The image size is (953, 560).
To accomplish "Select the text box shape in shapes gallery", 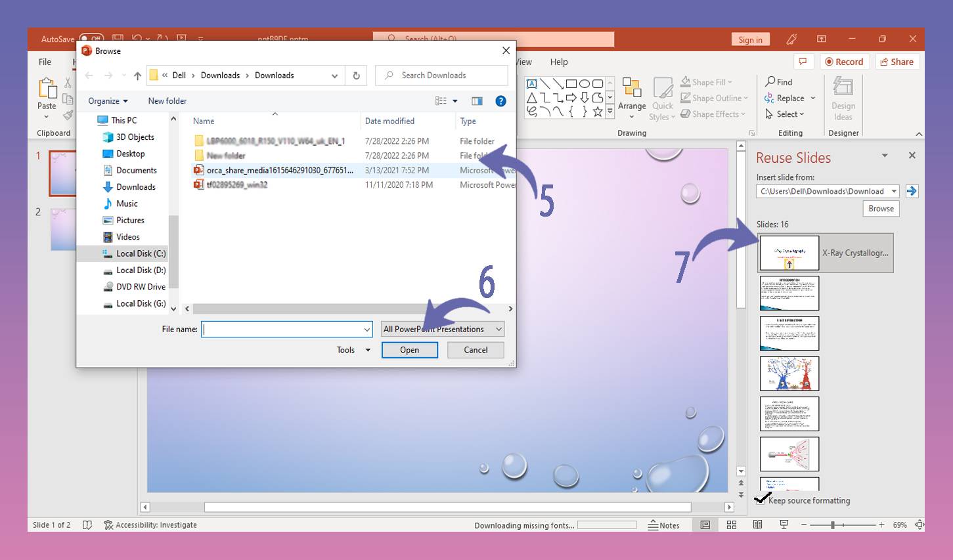I will click(532, 83).
